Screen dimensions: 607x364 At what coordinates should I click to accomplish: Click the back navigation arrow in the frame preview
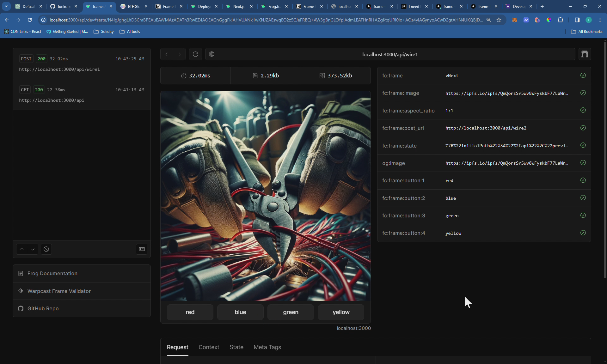pyautogui.click(x=166, y=54)
